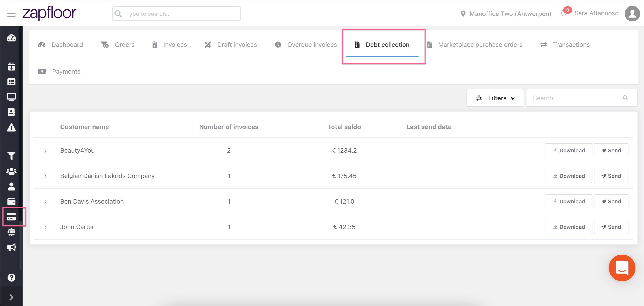Viewport: 644px width, 306px height.
Task: Click the help question mark icon
Action: (11, 278)
